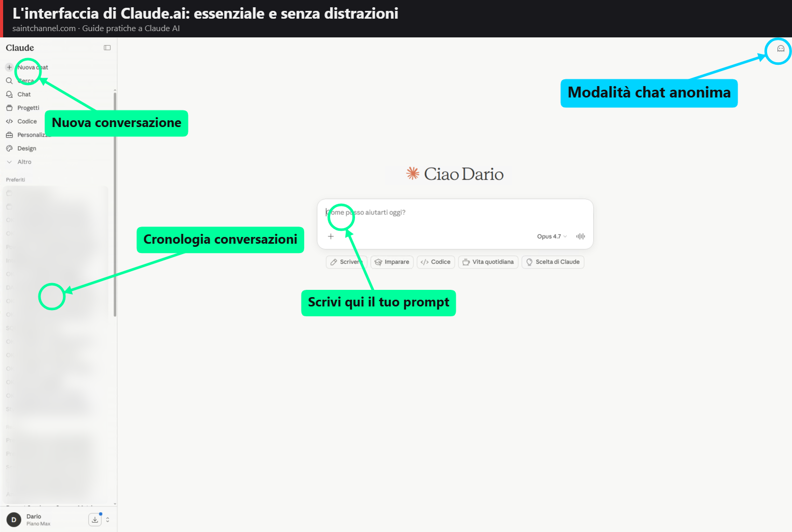Click the Imparare suggestion button
Image resolution: width=792 pixels, height=532 pixels.
392,262
